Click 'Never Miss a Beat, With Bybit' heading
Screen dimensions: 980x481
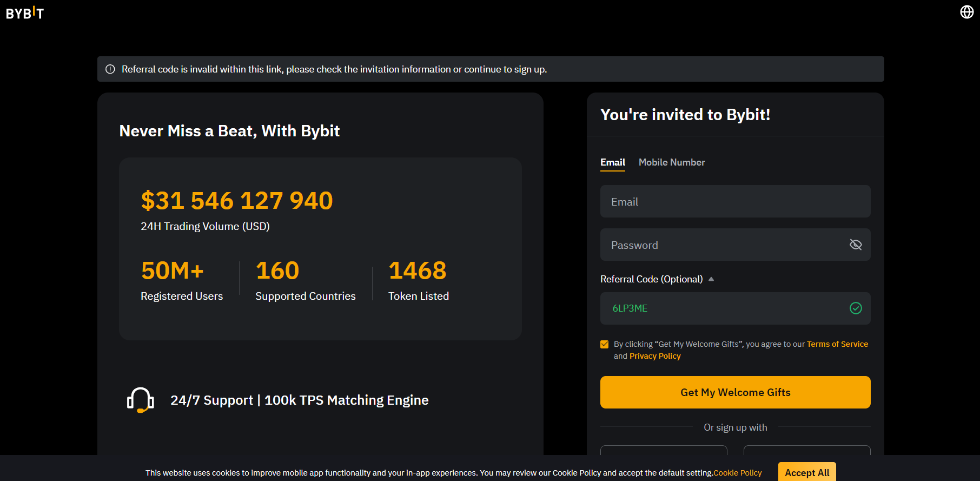[229, 131]
